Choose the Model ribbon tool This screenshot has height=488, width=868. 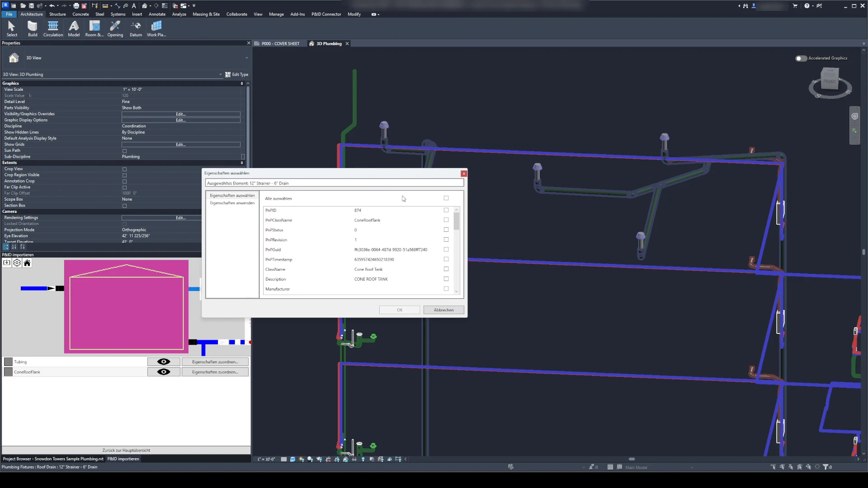[74, 29]
